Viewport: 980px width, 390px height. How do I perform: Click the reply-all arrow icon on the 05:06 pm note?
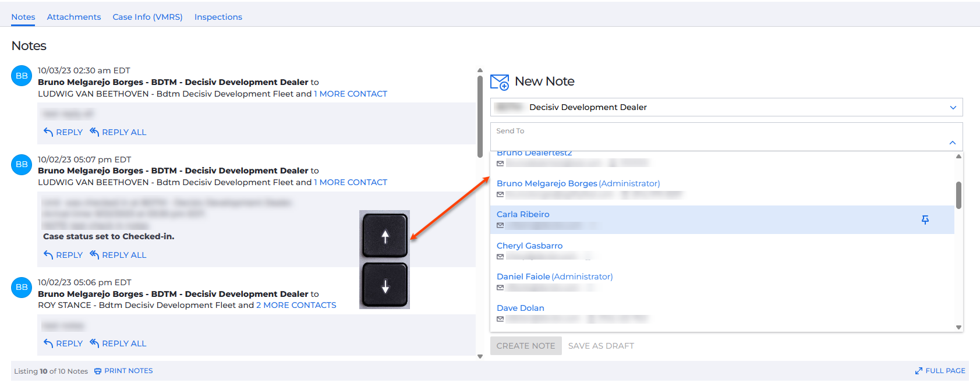coord(94,343)
